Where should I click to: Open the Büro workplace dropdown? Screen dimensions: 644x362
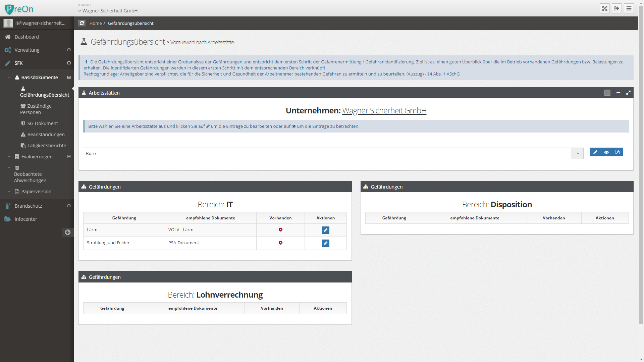(577, 154)
